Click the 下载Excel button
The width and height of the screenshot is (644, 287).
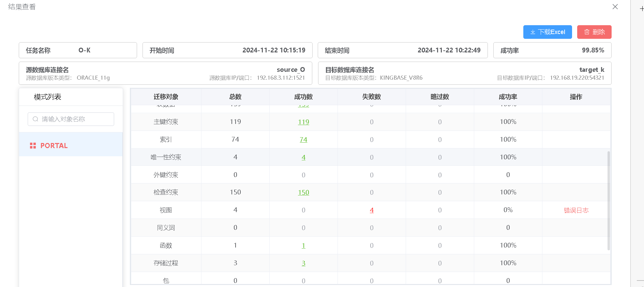pyautogui.click(x=548, y=32)
